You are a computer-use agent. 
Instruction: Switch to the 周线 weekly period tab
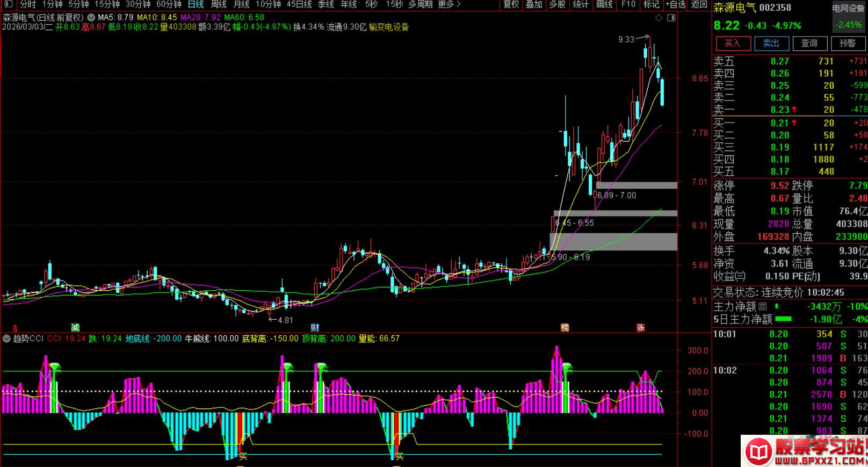pos(219,4)
